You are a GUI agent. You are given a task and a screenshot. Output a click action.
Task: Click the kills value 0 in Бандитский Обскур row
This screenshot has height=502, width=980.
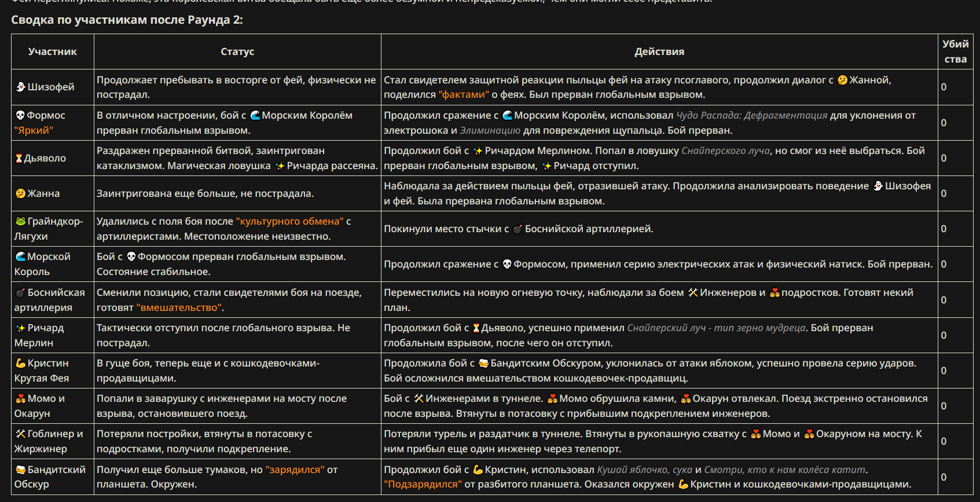coord(944,477)
